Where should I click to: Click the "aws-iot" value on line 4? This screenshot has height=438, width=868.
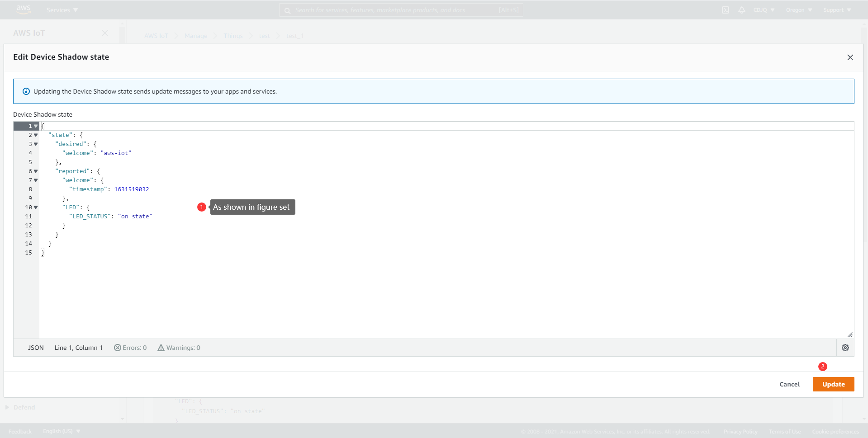click(116, 153)
